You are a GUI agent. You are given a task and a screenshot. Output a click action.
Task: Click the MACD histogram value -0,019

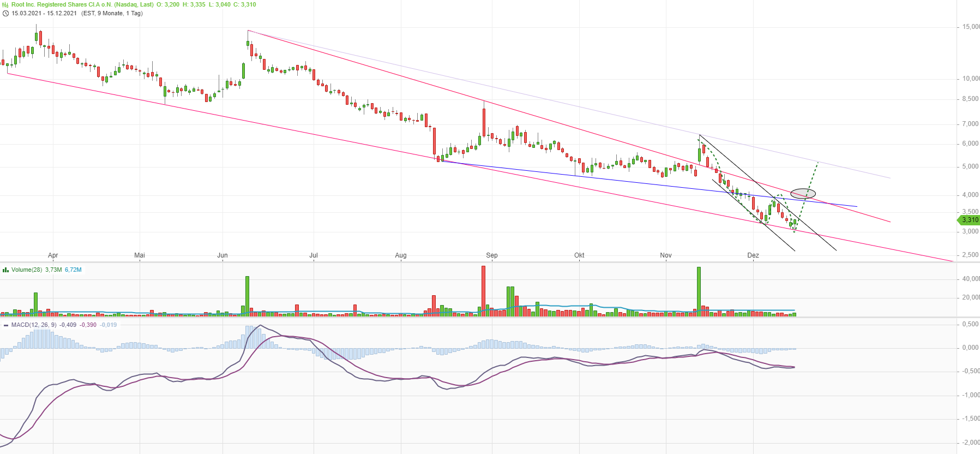(109, 325)
